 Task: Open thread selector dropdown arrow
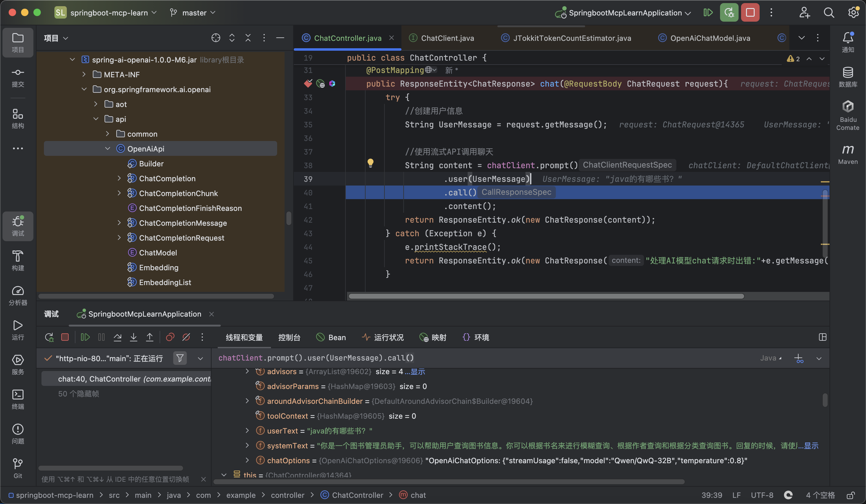[x=200, y=358]
